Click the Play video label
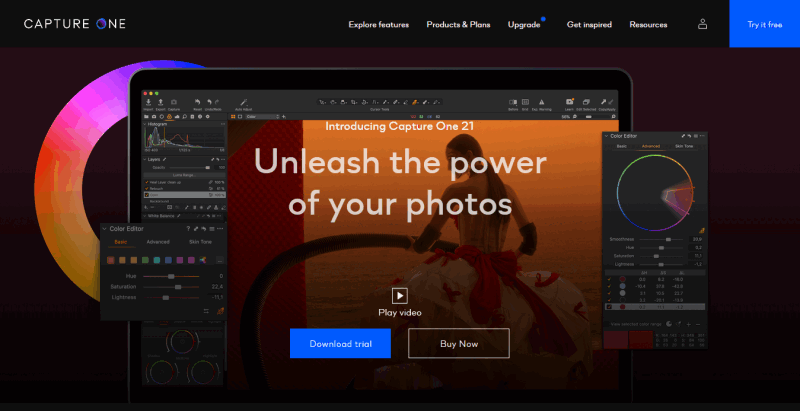800x411 pixels. (399, 313)
